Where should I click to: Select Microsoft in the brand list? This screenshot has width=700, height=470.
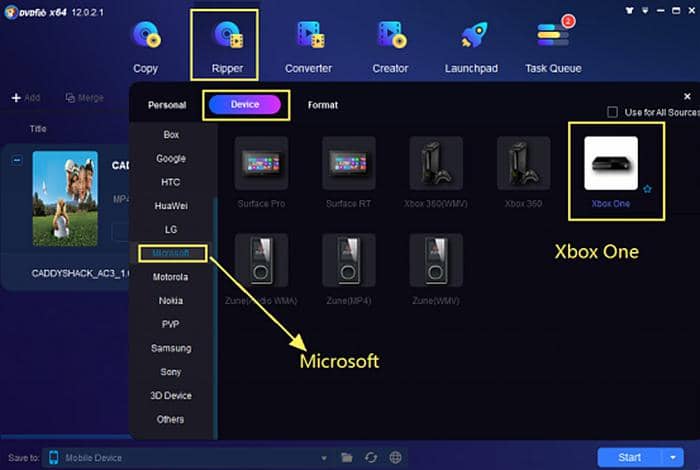click(171, 253)
